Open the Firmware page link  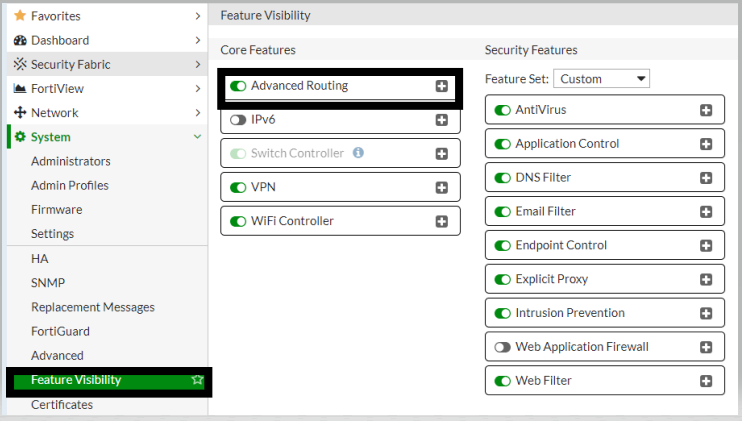coord(57,210)
